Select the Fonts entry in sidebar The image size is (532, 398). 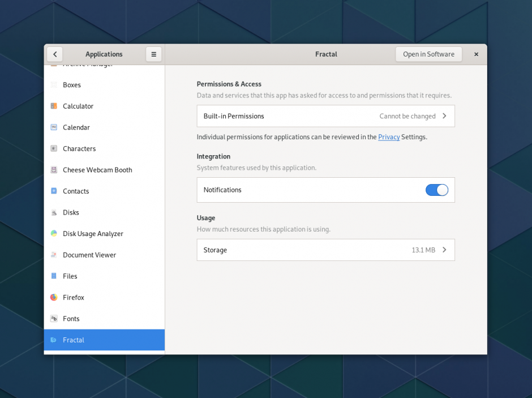click(x=71, y=319)
